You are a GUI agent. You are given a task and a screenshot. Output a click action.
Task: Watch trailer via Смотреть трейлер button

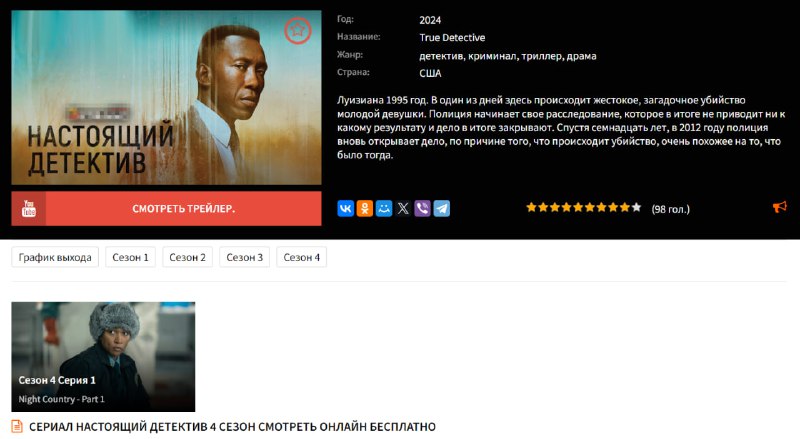166,208
